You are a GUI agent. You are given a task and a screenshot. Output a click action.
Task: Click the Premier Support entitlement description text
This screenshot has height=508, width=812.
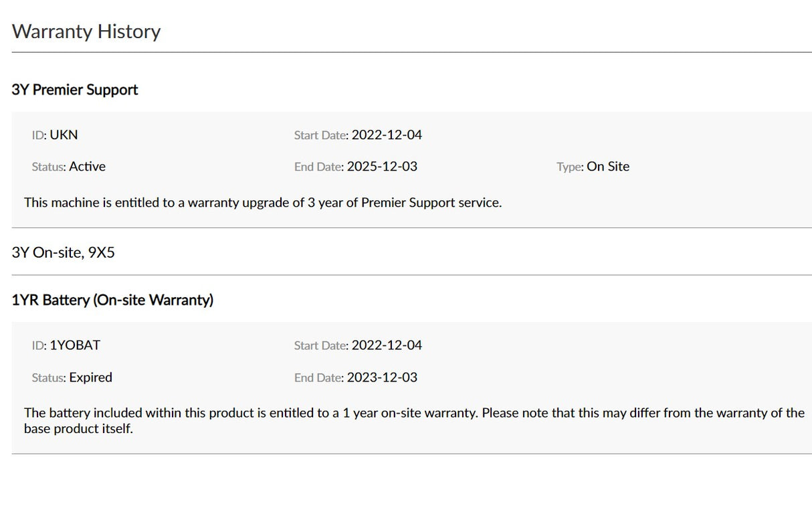(x=263, y=202)
